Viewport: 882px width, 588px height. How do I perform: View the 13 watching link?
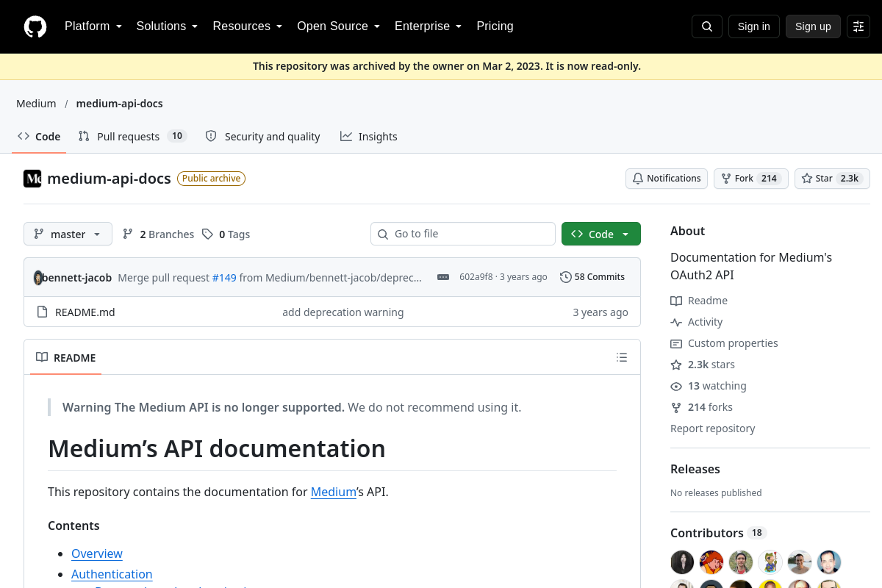(x=709, y=386)
